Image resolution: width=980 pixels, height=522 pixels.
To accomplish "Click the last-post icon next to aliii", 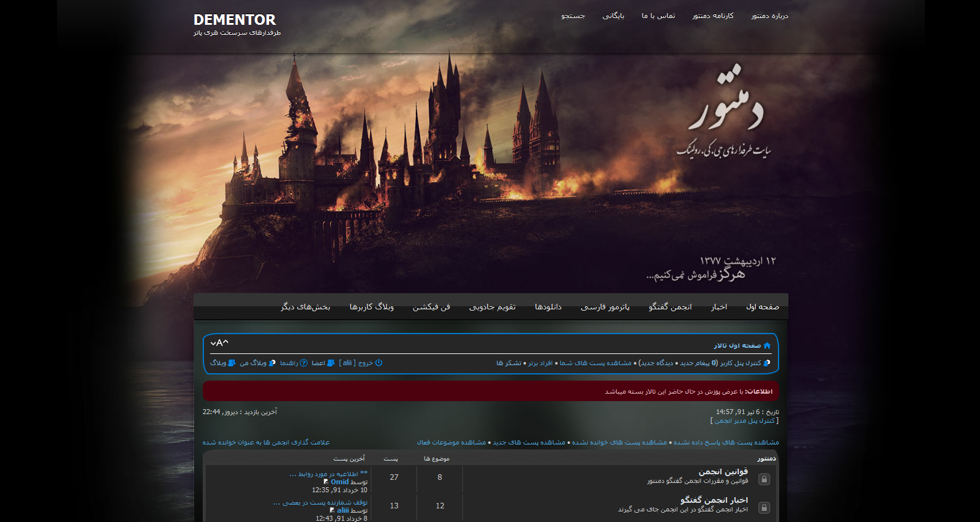I will (332, 510).
